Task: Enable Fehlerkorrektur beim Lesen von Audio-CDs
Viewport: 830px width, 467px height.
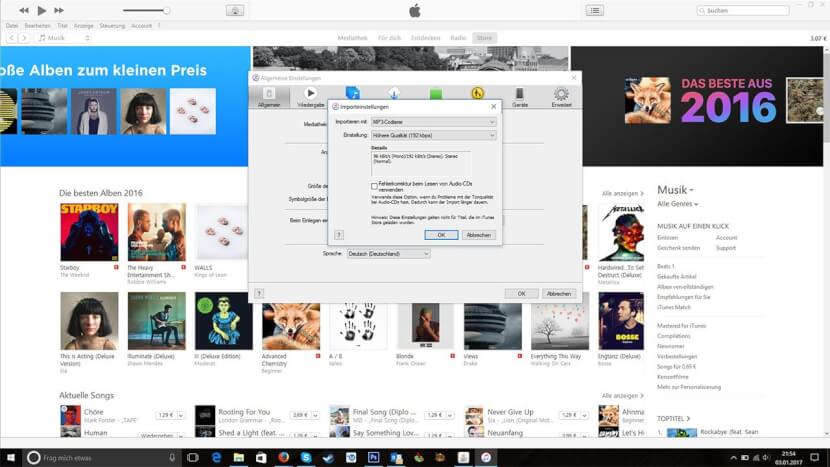Action: click(x=374, y=186)
